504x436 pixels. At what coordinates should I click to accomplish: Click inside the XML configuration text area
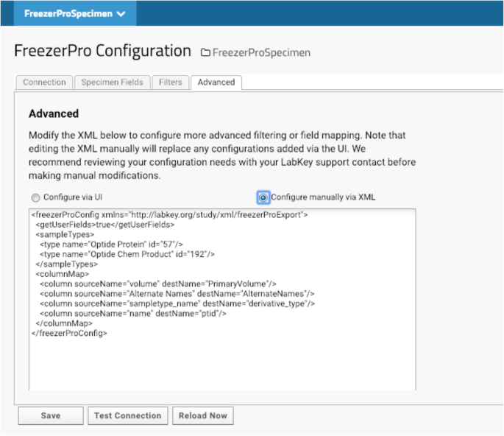pyautogui.click(x=222, y=300)
